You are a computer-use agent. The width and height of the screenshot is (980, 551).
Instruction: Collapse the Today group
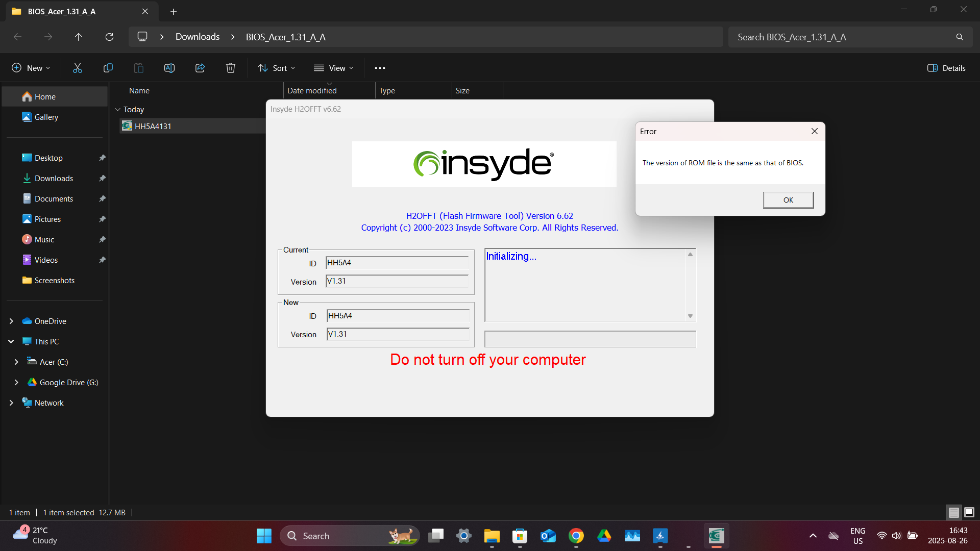click(x=117, y=109)
